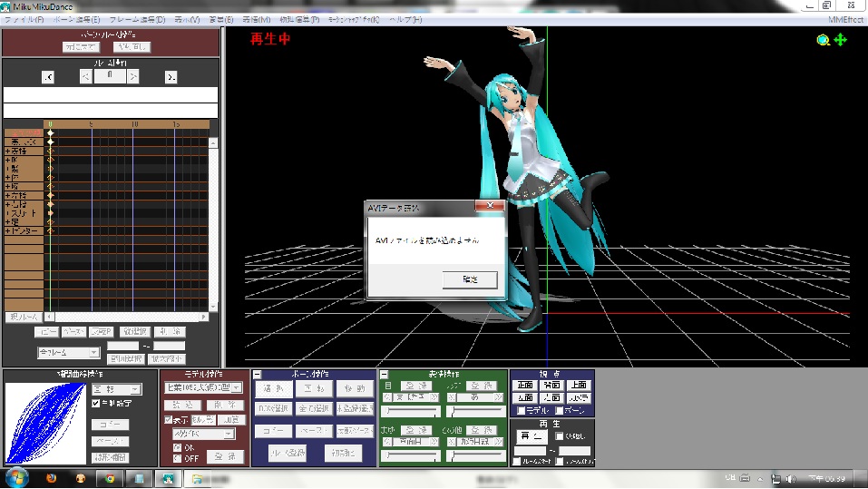Viewport: 868px width, 489px height.
Task: Click the 初期化 reset button in the bone panel
Action: (343, 453)
